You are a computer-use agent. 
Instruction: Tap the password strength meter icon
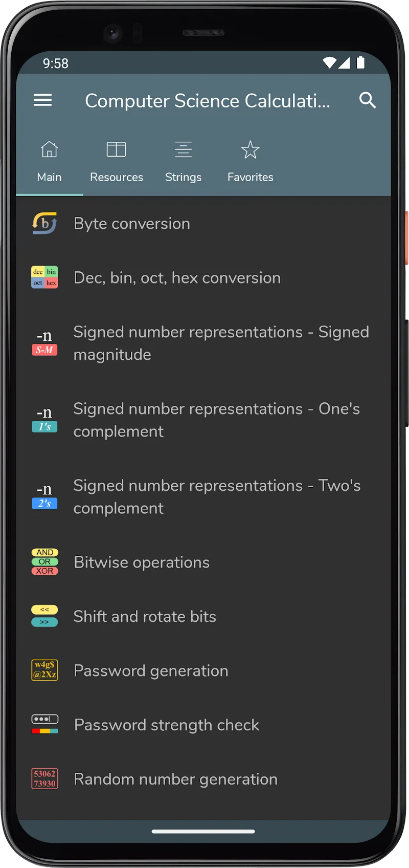(44, 725)
